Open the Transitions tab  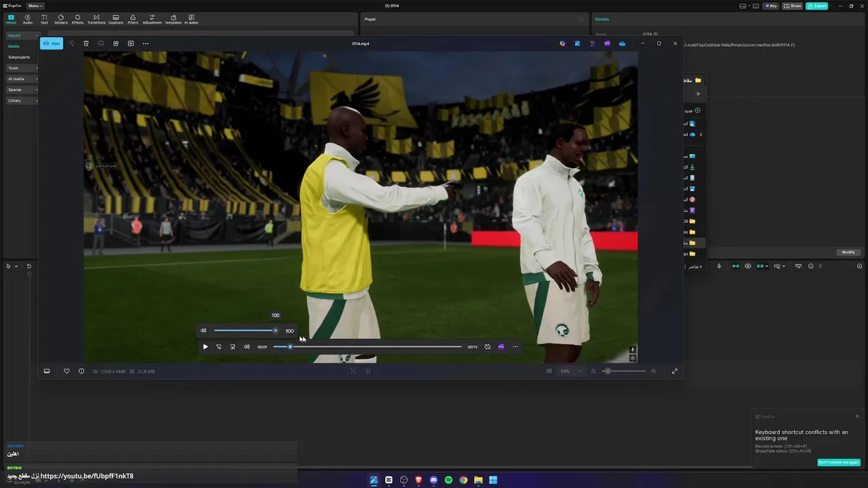pyautogui.click(x=96, y=19)
